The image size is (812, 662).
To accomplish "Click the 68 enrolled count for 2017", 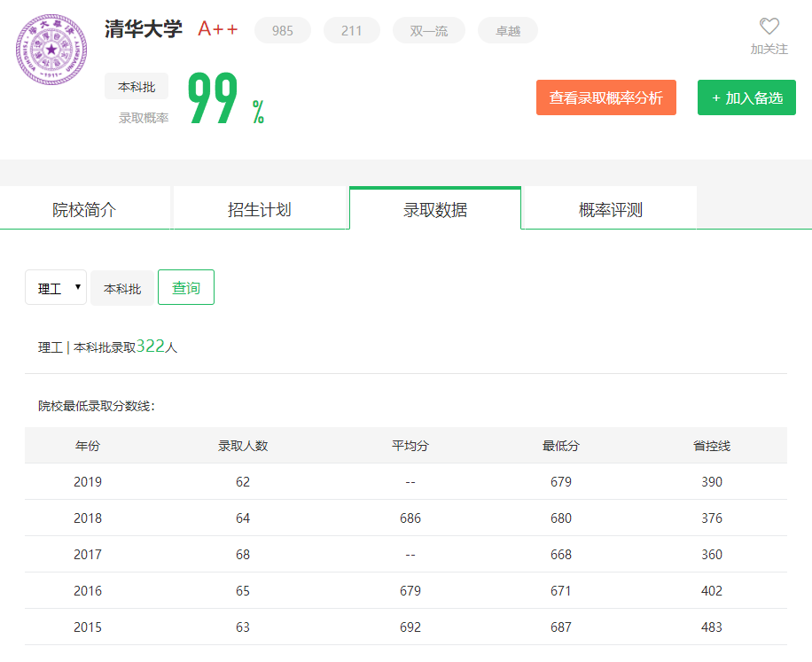I will [x=243, y=555].
